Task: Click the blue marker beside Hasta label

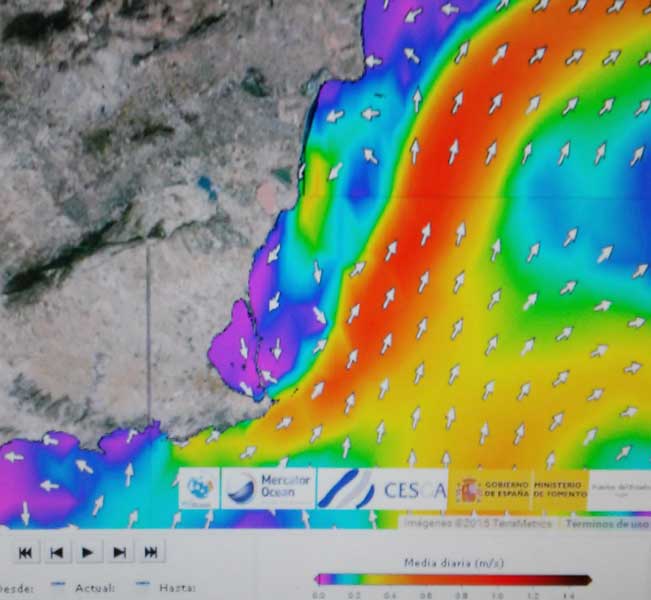Action: pyautogui.click(x=143, y=586)
